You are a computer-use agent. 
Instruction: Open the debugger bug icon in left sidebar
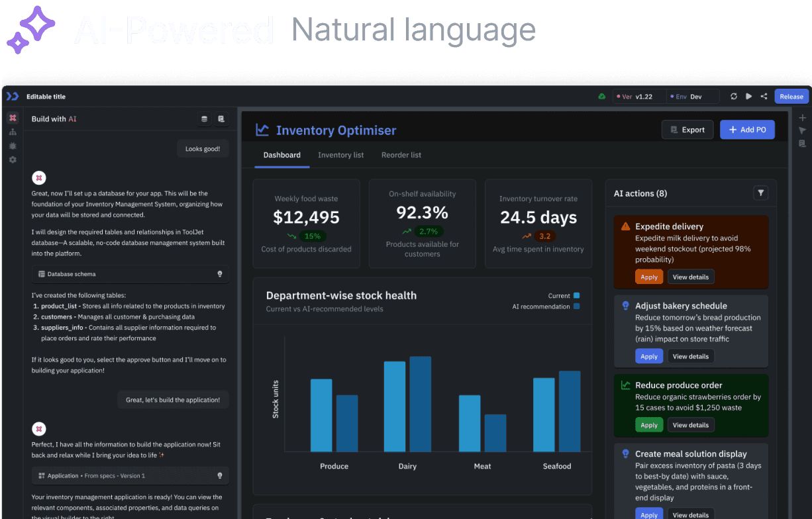(x=13, y=146)
